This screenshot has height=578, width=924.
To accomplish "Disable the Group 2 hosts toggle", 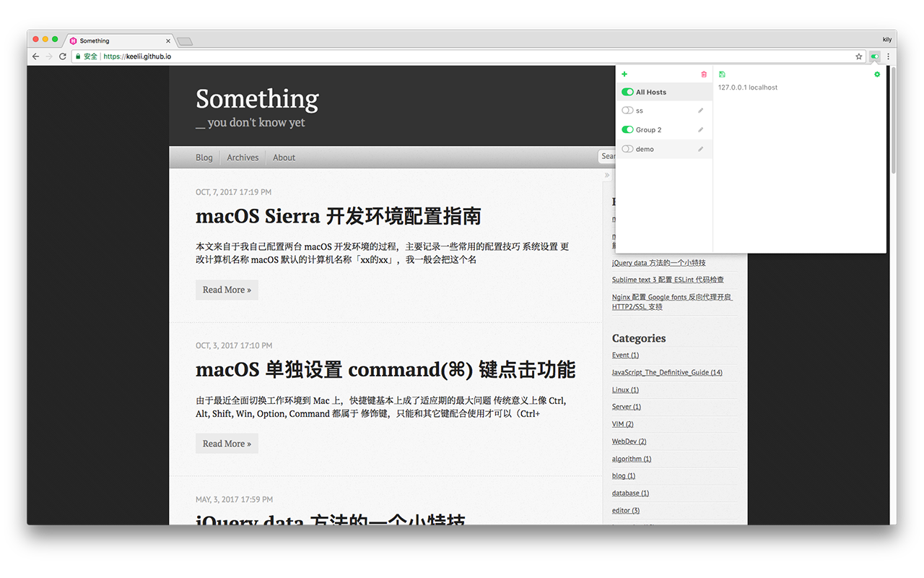I will click(x=627, y=129).
